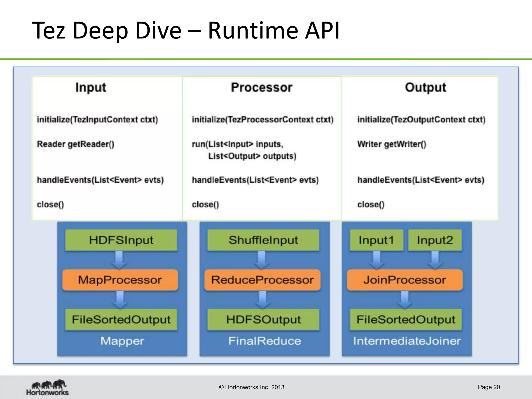Click the Input2 green box
The image size is (532, 399).
[x=435, y=240]
